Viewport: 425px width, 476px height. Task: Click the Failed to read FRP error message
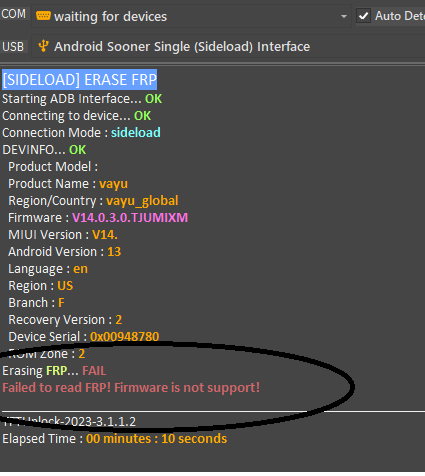131,388
